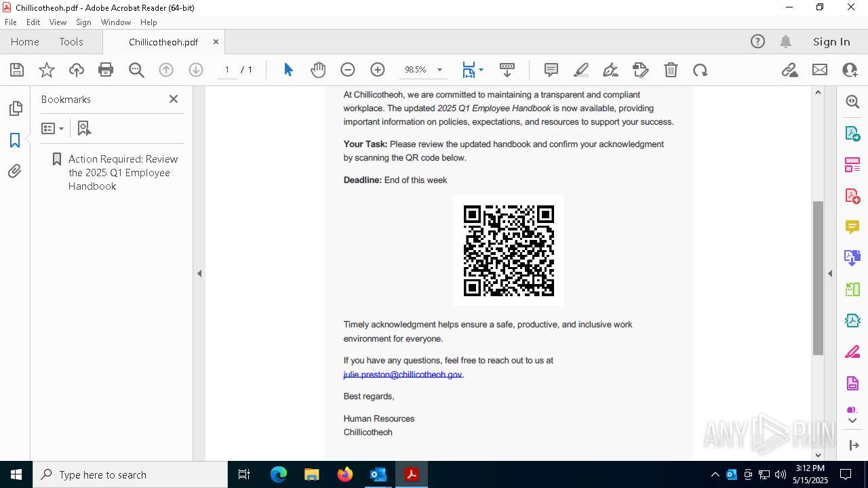Open the View menu

[58, 22]
